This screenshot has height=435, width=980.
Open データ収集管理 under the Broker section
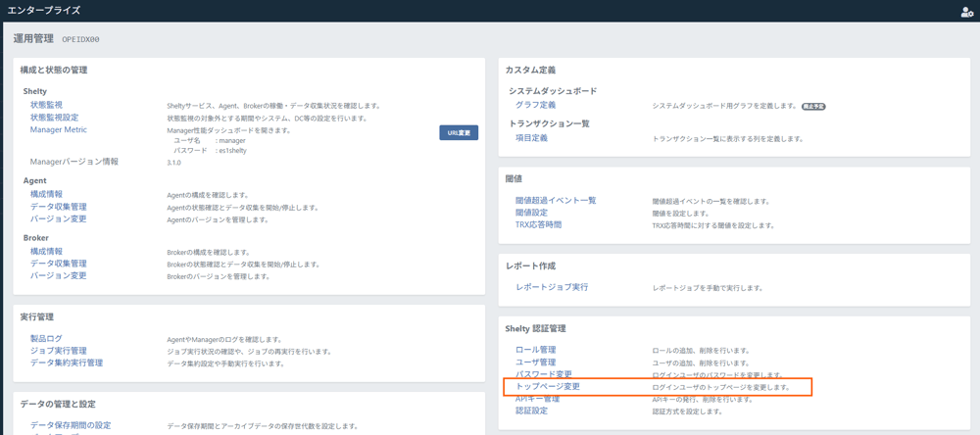click(x=58, y=264)
